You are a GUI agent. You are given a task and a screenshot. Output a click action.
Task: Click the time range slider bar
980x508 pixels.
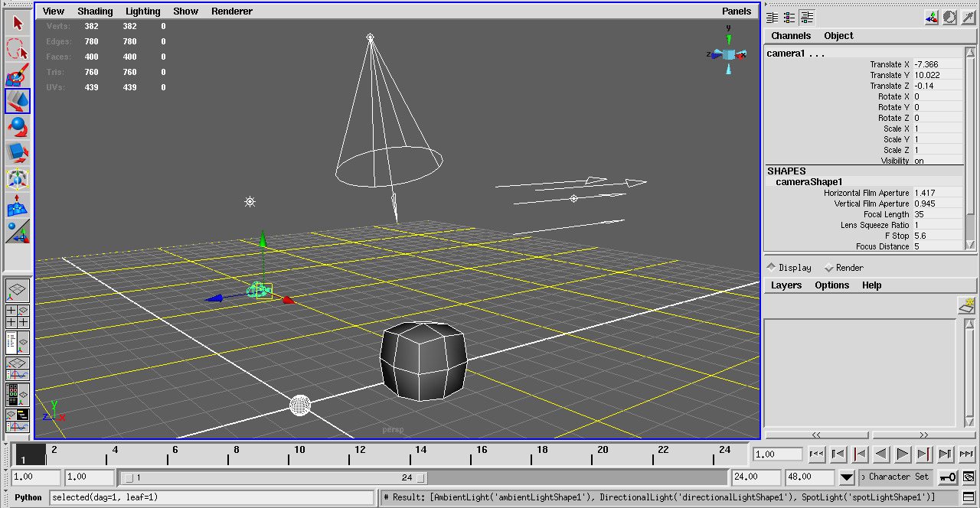pos(273,478)
